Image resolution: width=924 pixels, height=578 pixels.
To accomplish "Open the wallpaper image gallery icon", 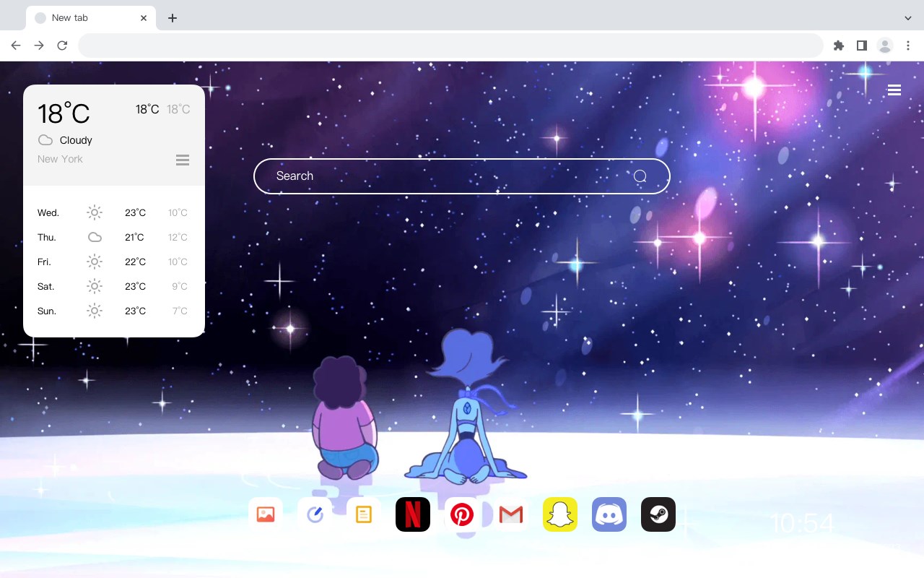I will [x=266, y=514].
